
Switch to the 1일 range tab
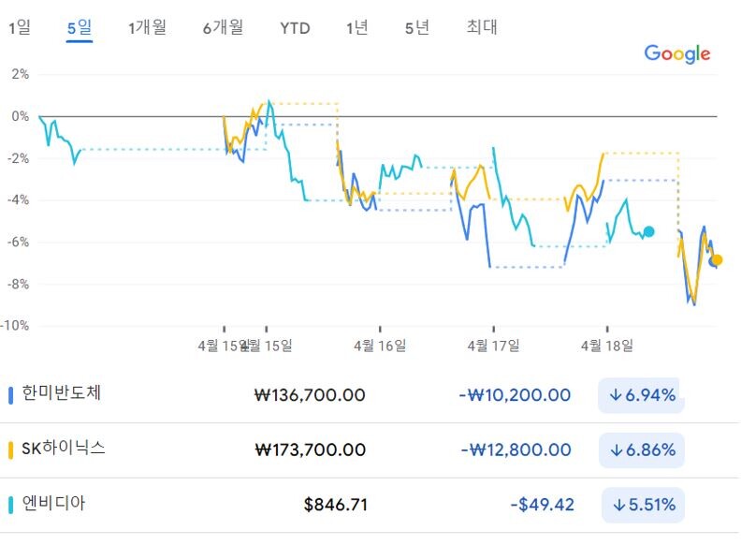point(20,27)
